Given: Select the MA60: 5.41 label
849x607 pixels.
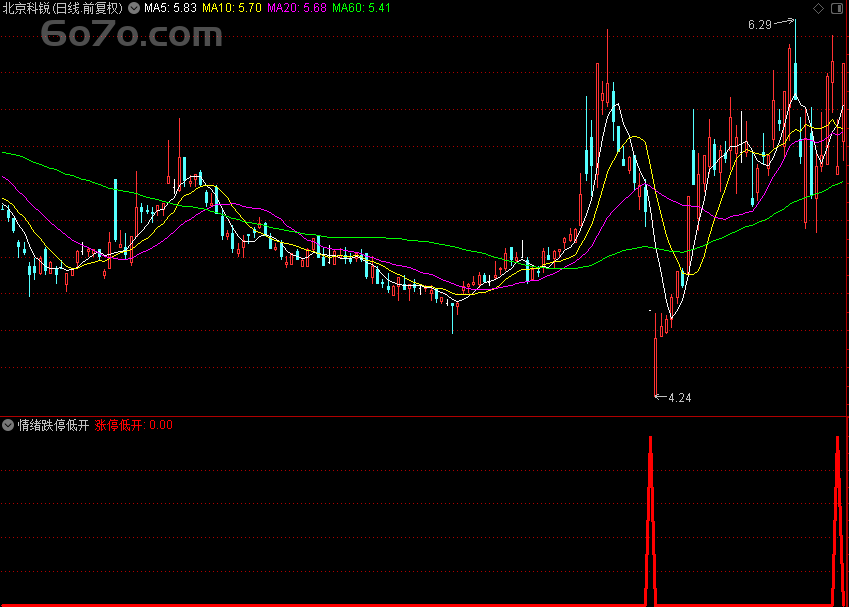Looking at the screenshot, I should [x=361, y=8].
